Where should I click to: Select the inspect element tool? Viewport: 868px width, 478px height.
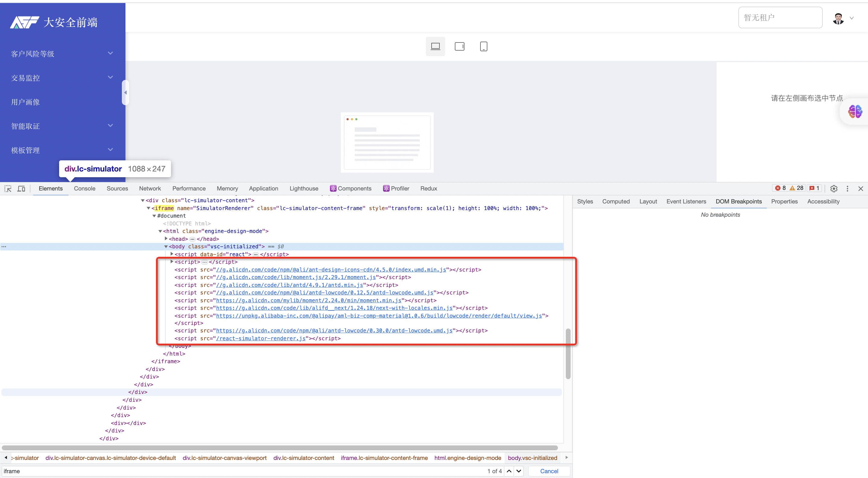8,188
